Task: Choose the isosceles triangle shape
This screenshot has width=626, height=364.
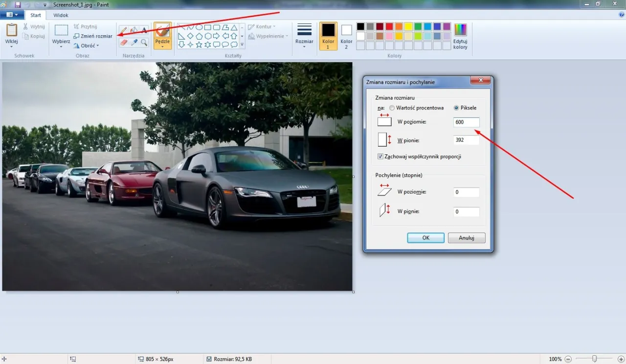Action: tap(234, 27)
